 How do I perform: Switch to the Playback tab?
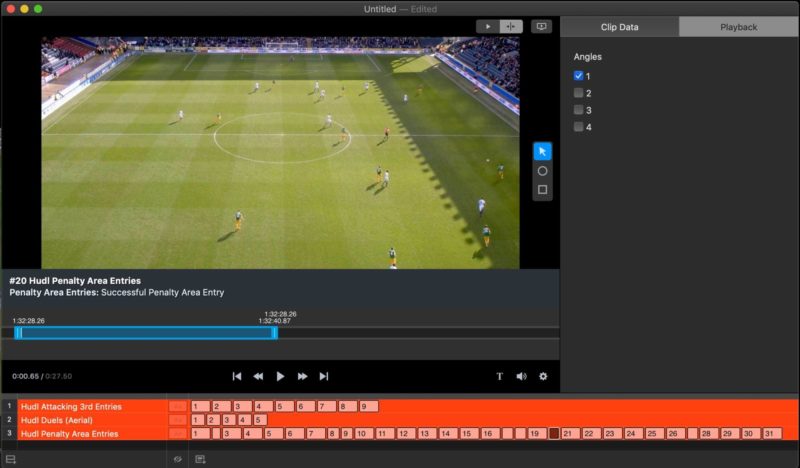point(738,27)
